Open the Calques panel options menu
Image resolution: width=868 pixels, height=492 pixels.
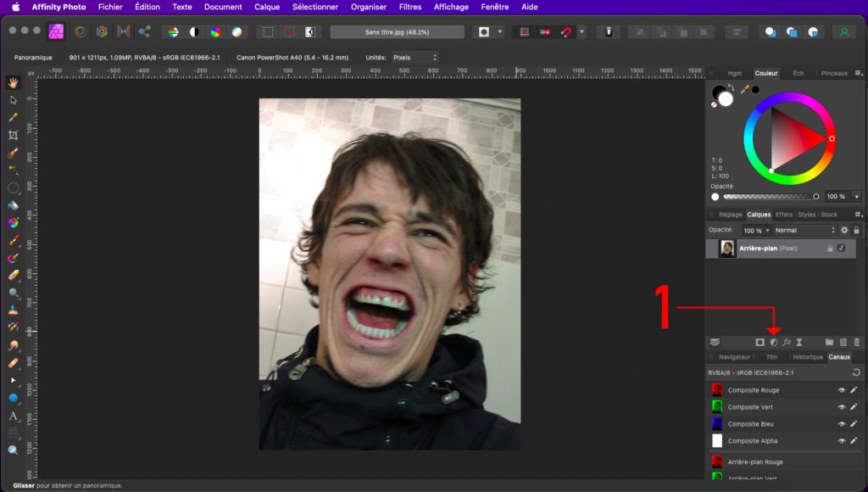[x=858, y=215]
